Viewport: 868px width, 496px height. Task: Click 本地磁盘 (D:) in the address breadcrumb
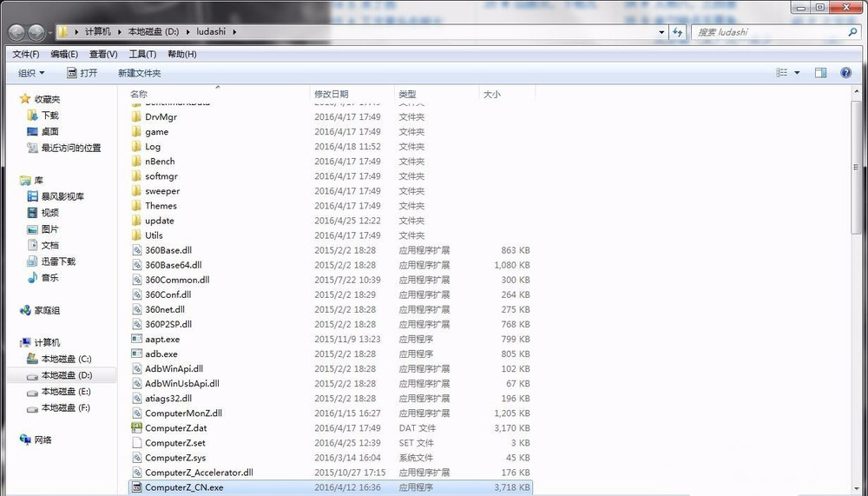coord(154,31)
